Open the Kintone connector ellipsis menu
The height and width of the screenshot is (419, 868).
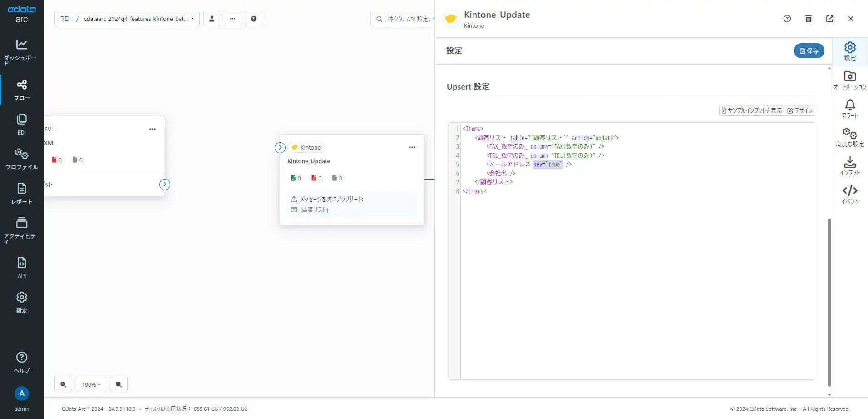pyautogui.click(x=412, y=147)
